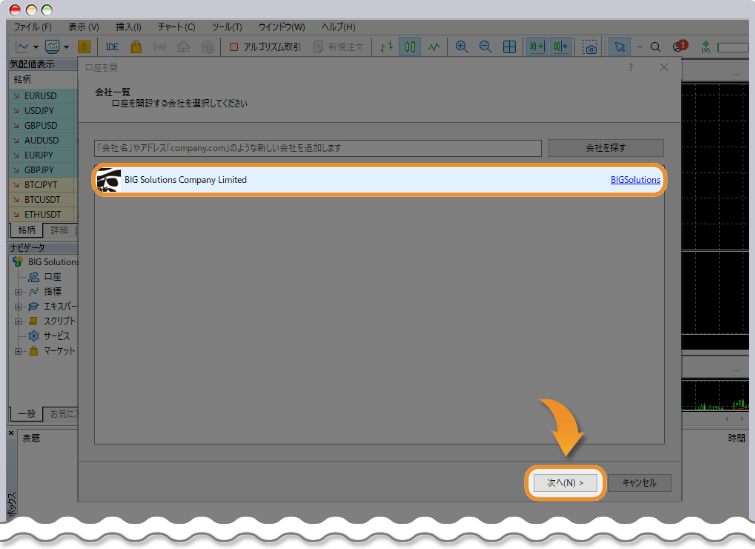
Task: Switch to candlestick chart view
Action: [x=410, y=47]
